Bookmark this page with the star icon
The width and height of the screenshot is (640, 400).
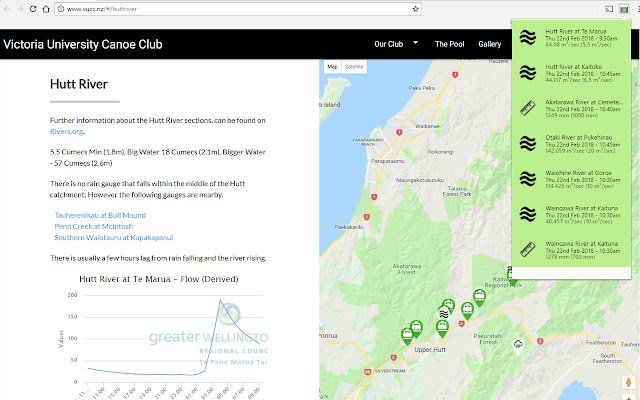pyautogui.click(x=416, y=9)
